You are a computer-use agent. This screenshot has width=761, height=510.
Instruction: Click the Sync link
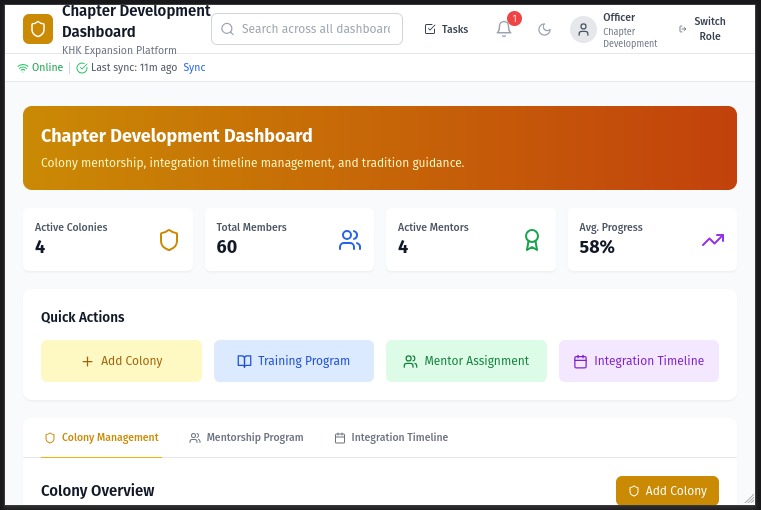tap(194, 67)
